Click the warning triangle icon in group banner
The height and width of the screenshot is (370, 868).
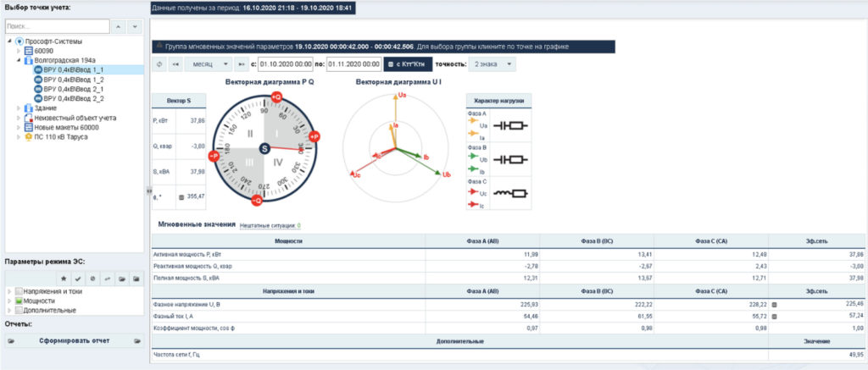[x=159, y=47]
